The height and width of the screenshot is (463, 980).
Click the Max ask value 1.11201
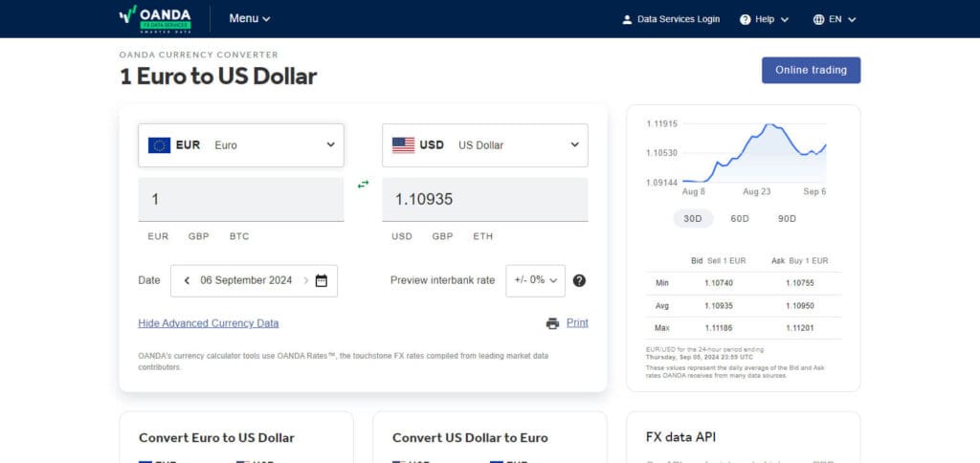click(x=800, y=328)
